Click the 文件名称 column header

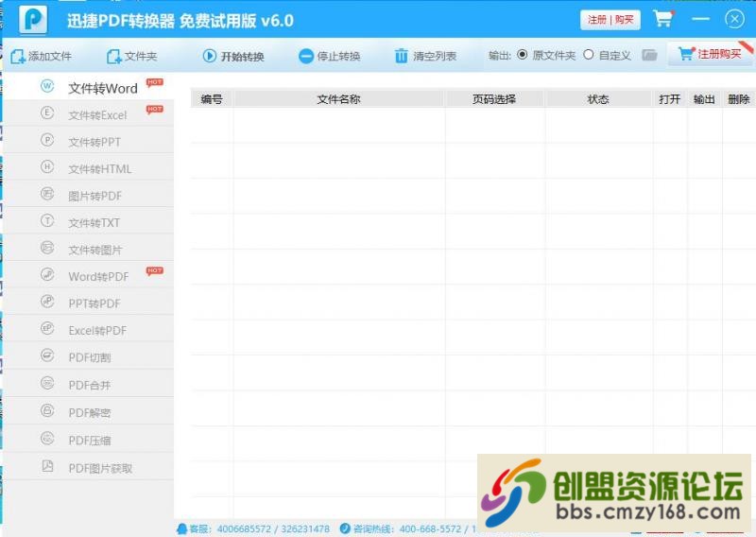[x=338, y=99]
